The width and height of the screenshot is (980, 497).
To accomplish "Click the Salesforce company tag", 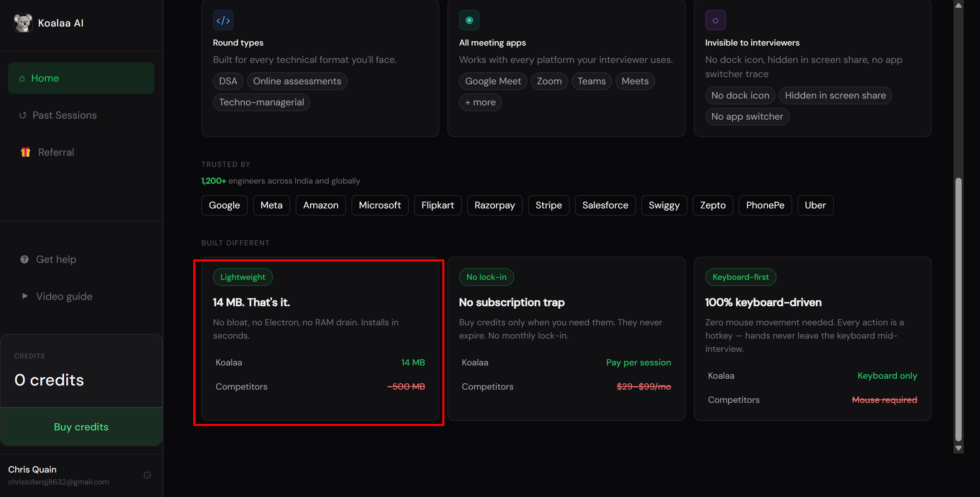I will [x=605, y=205].
